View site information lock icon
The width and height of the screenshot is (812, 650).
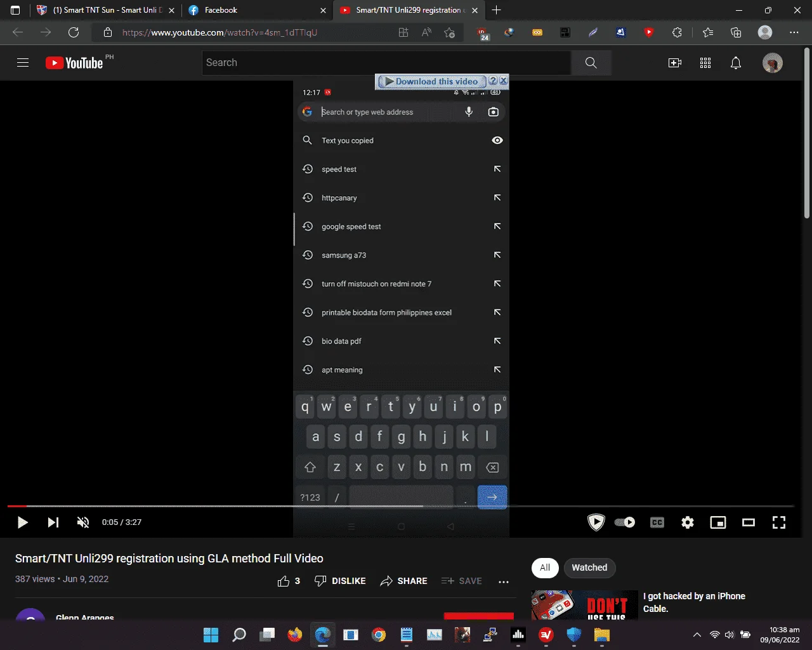coord(108,32)
